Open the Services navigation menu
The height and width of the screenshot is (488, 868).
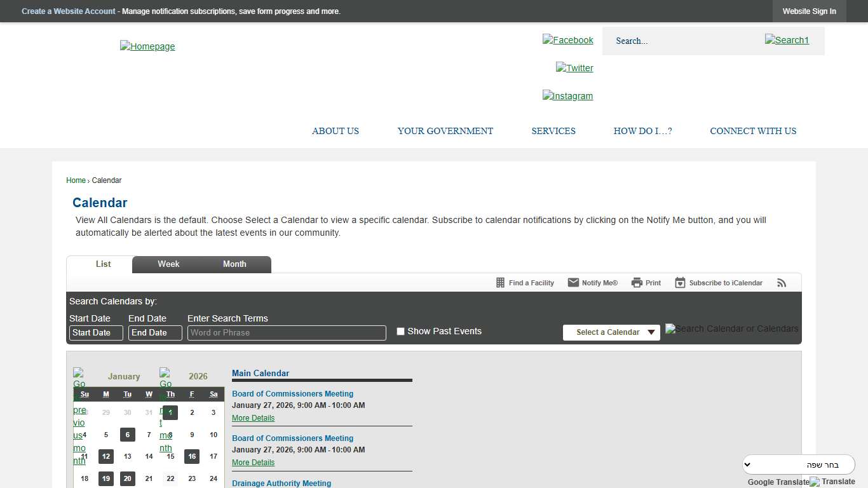[x=553, y=131]
